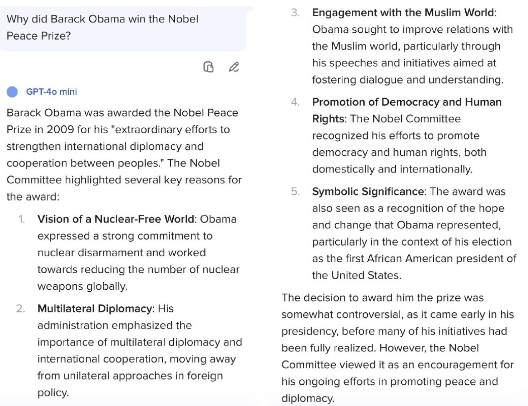Click the Obama Nobel Peace Prize question bubble
This screenshot has width=528, height=406.
(x=123, y=28)
